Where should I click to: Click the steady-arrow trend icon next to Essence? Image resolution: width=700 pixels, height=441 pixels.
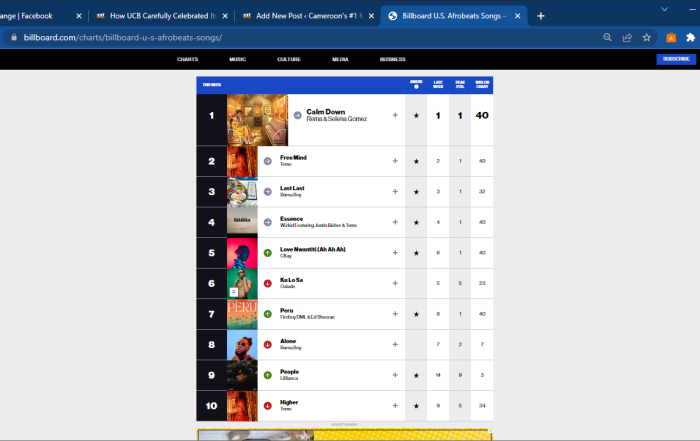point(267,222)
